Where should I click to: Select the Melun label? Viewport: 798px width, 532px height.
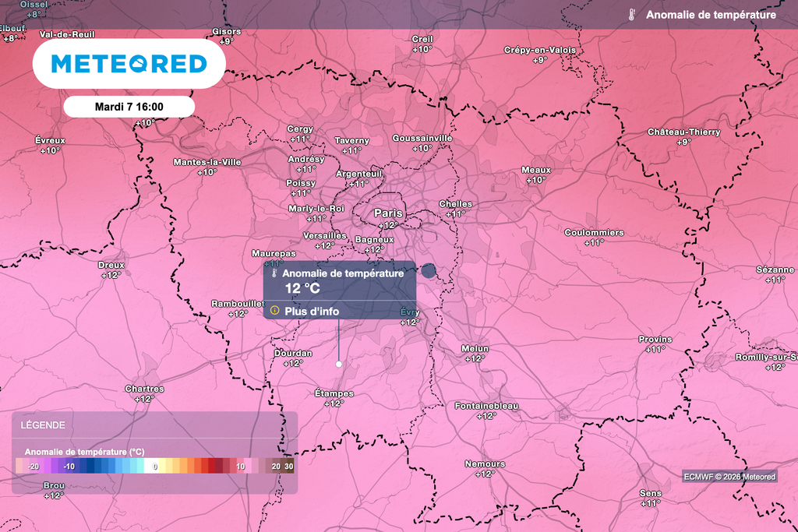pyautogui.click(x=475, y=348)
